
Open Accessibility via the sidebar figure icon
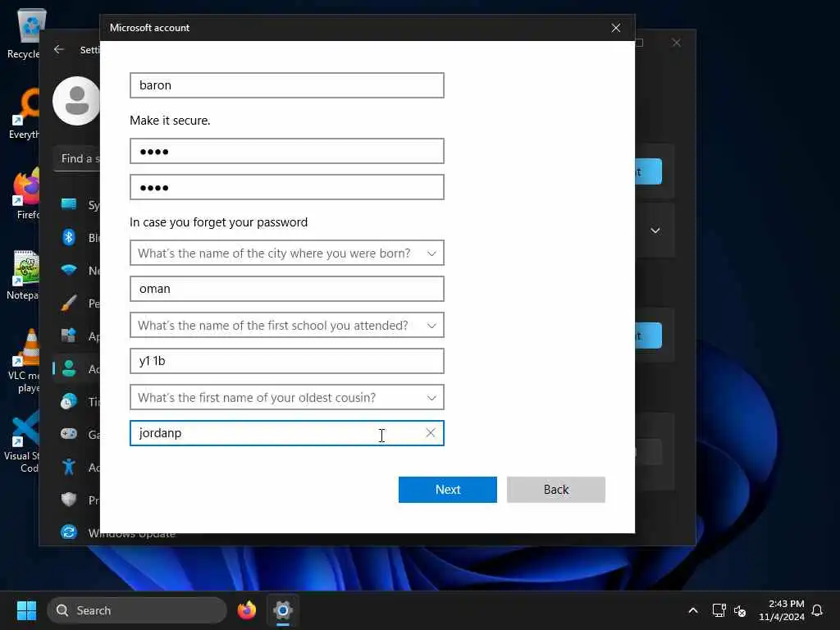click(69, 467)
